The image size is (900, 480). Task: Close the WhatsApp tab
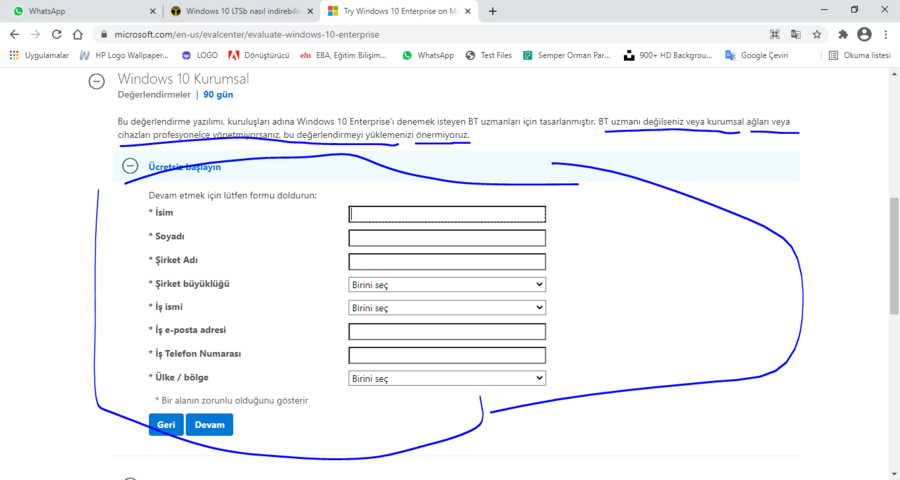152,11
